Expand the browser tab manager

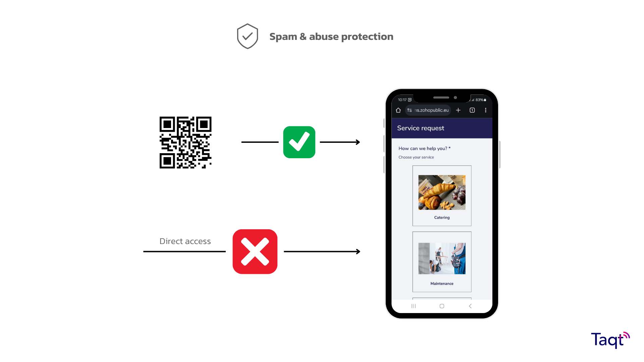(x=472, y=110)
